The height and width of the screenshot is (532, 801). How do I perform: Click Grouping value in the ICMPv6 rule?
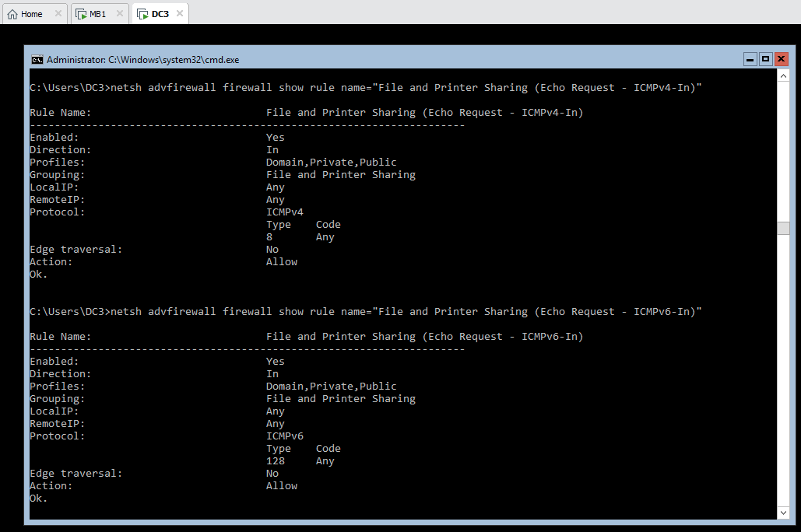(x=341, y=399)
